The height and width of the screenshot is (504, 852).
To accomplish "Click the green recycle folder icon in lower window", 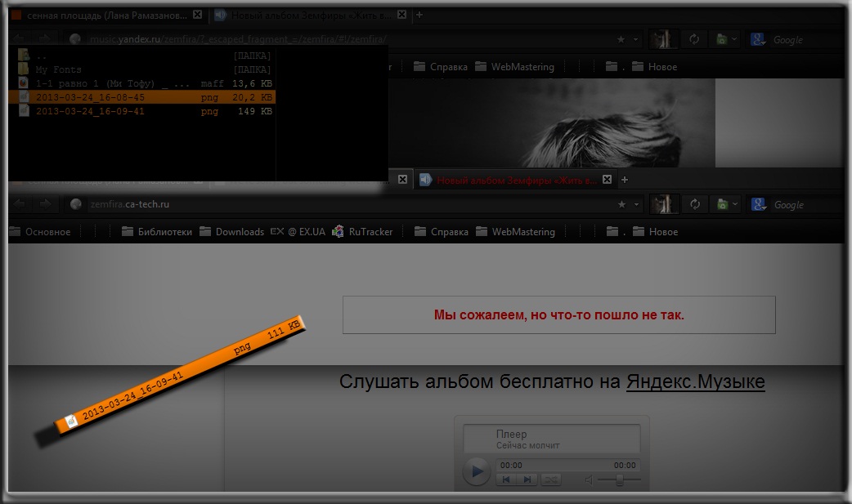I will coord(722,204).
